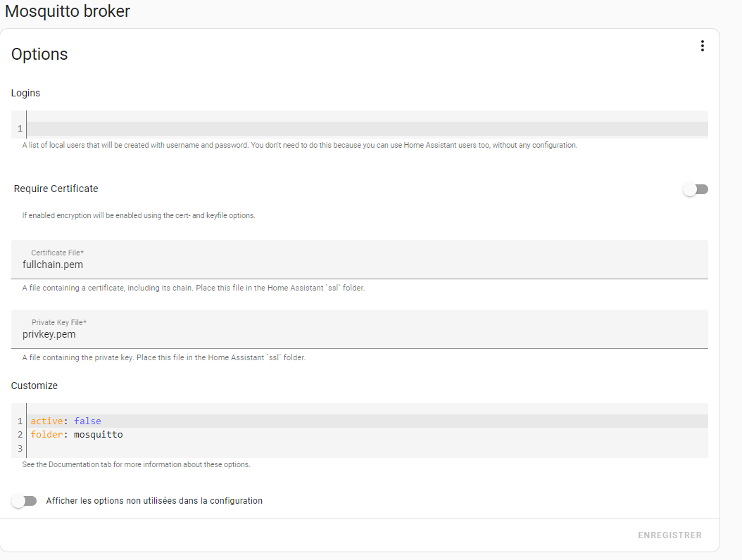
Task: Click the 'Logins' section label
Action: click(x=26, y=93)
